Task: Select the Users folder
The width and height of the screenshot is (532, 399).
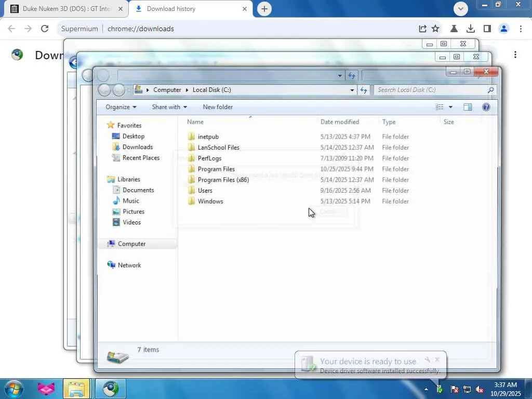Action: [205, 191]
